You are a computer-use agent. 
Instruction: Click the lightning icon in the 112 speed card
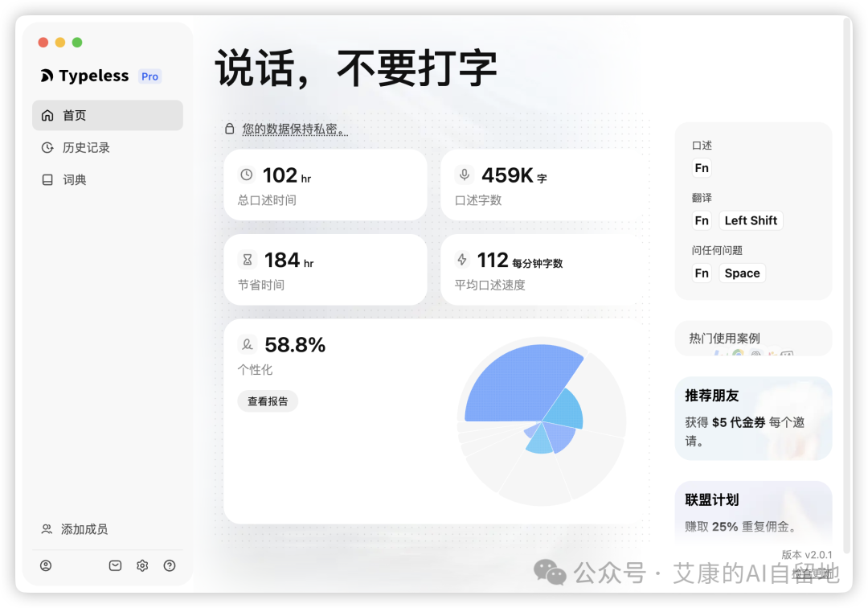coord(461,260)
